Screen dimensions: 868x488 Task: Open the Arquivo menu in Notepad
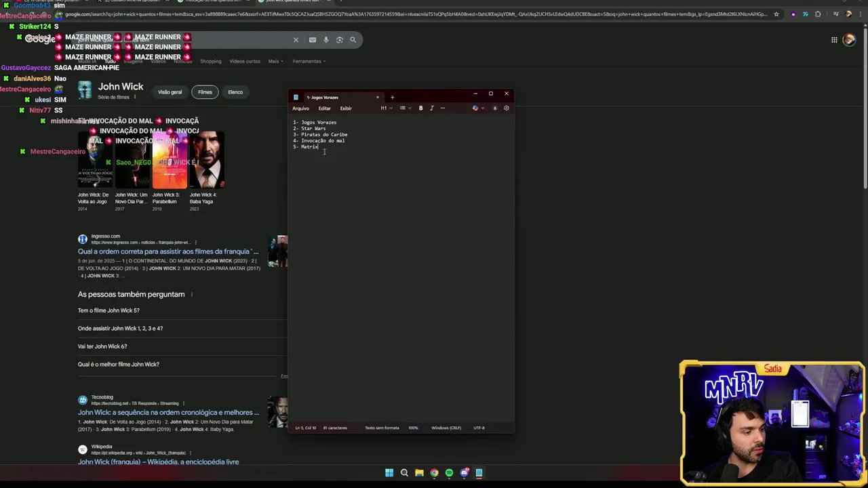coord(300,108)
